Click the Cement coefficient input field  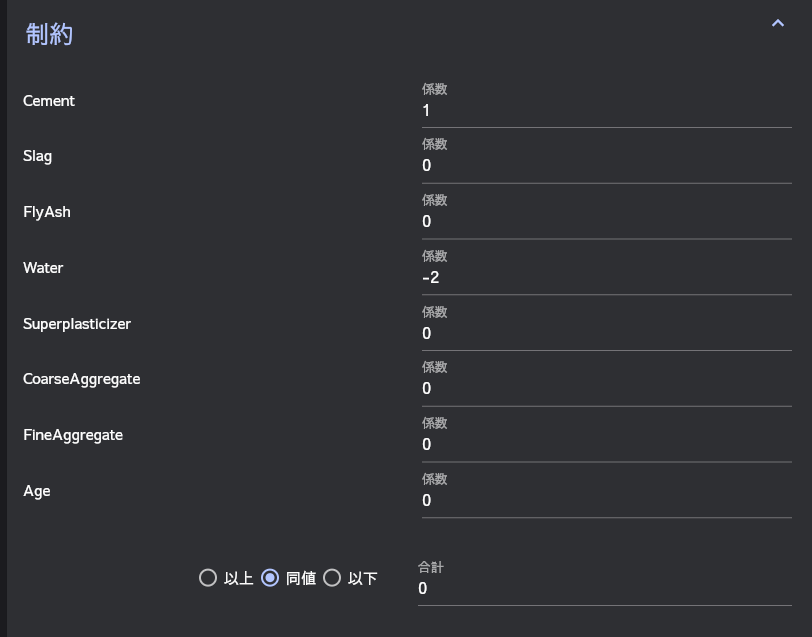[x=606, y=111]
